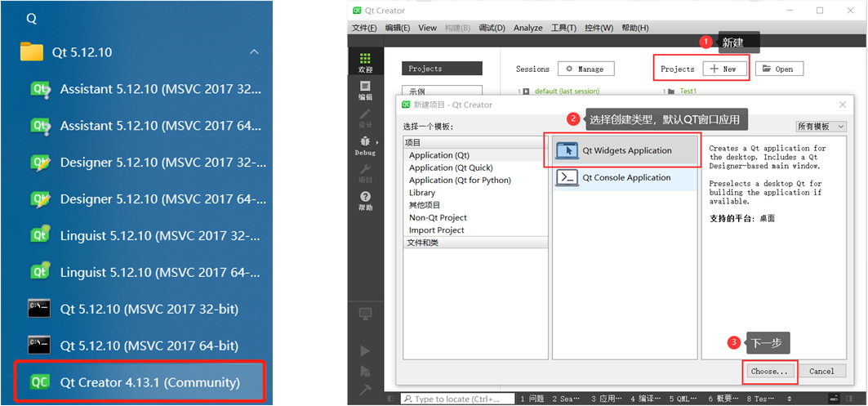Open the 3 应用程序输出 pane
The image size is (868, 406).
pyautogui.click(x=608, y=399)
